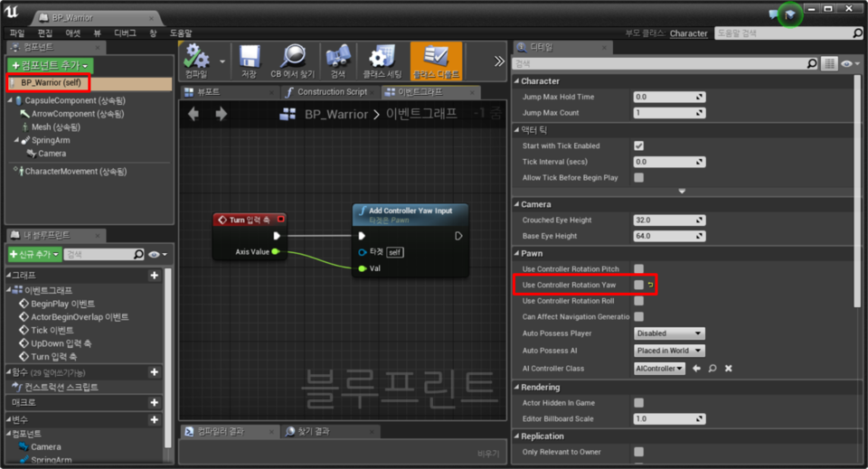Open the Edit menu (편집)
The image size is (868, 469).
click(45, 33)
